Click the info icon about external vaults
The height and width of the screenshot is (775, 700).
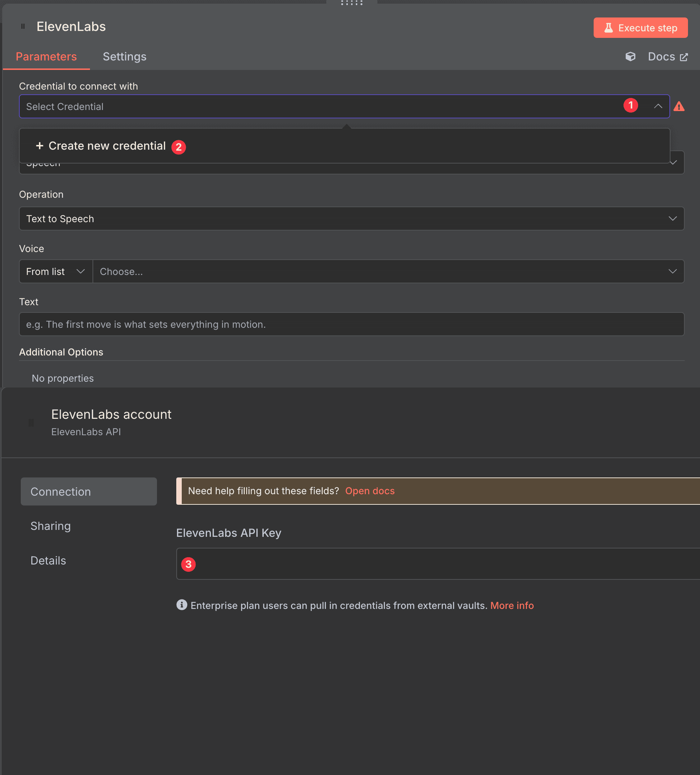click(181, 605)
